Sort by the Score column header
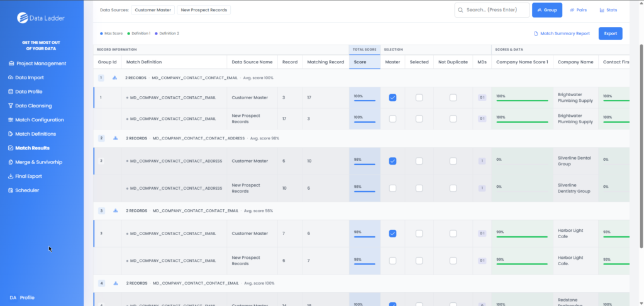 (x=365, y=62)
